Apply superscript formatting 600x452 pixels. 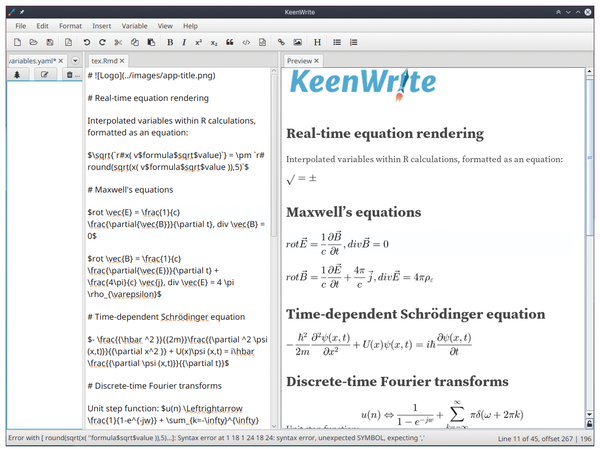tap(198, 42)
